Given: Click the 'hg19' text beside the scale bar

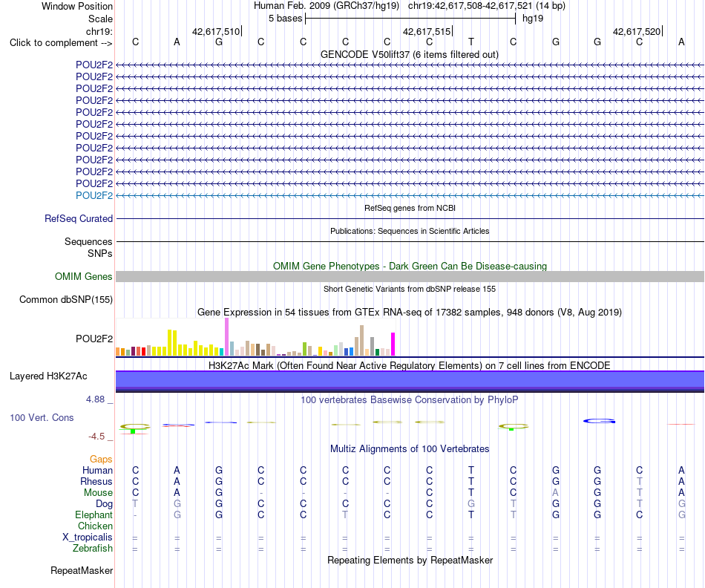Looking at the screenshot, I should pos(533,19).
